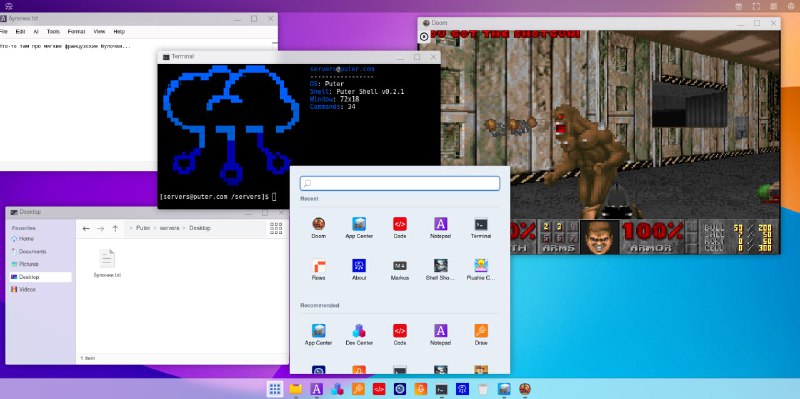Open Dev Center under Recommended

359,335
